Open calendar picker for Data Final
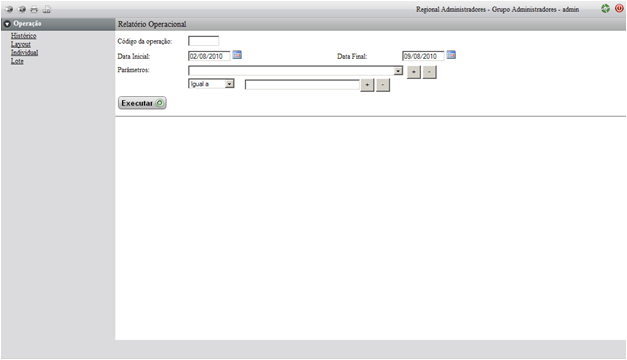The height and width of the screenshot is (360, 627). (451, 55)
